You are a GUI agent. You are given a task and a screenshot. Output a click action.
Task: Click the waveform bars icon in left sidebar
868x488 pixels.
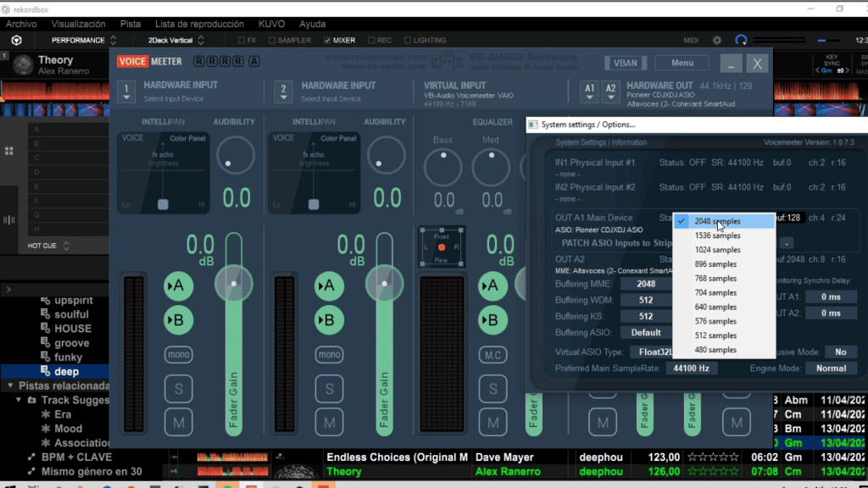click(x=8, y=220)
